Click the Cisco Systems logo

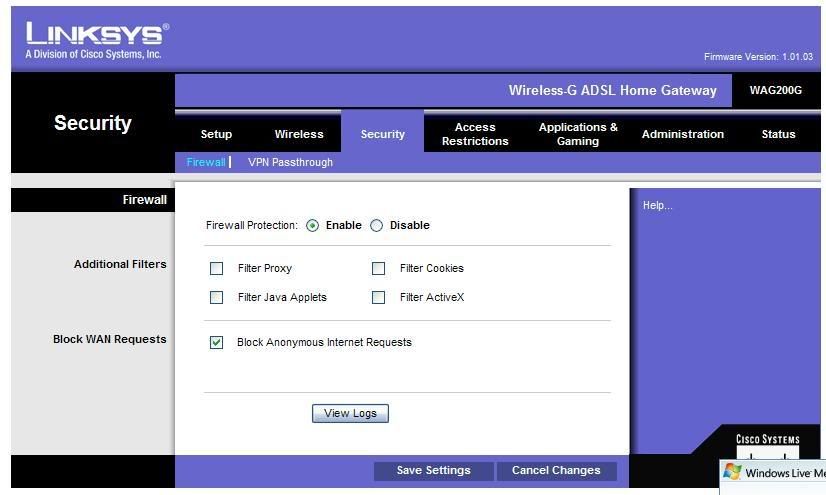point(768,446)
